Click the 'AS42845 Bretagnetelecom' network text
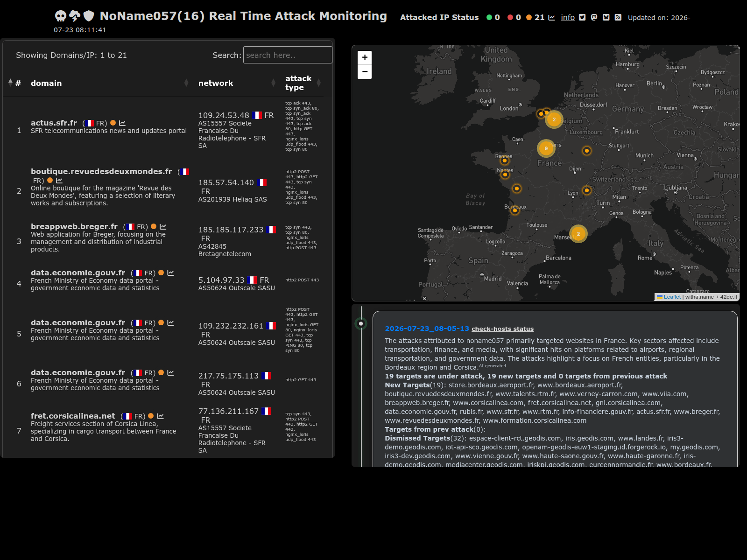 pyautogui.click(x=225, y=250)
